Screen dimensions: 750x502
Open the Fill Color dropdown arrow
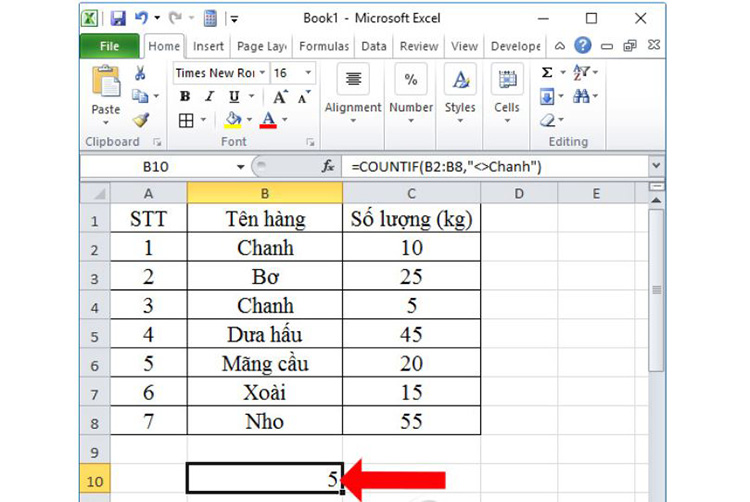click(249, 120)
